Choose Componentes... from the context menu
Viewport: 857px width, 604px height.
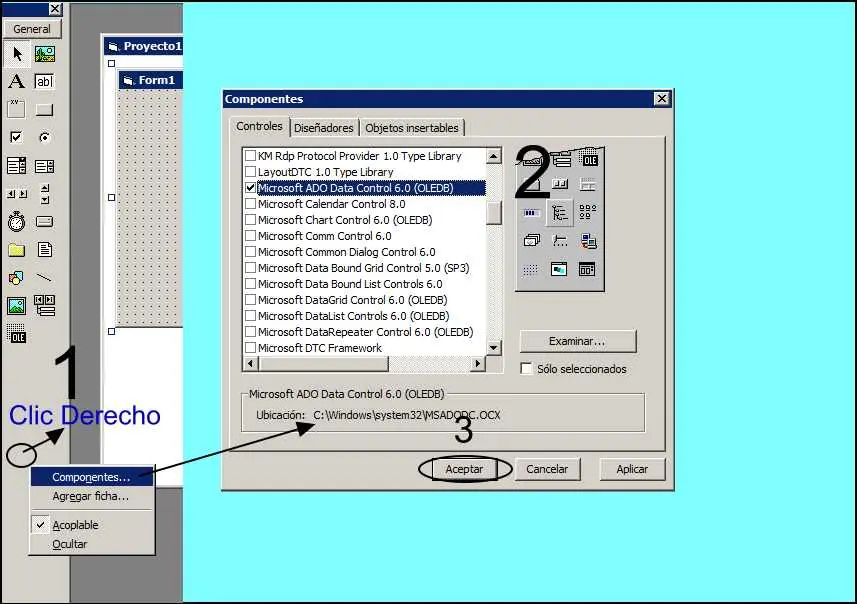pyautogui.click(x=92, y=477)
